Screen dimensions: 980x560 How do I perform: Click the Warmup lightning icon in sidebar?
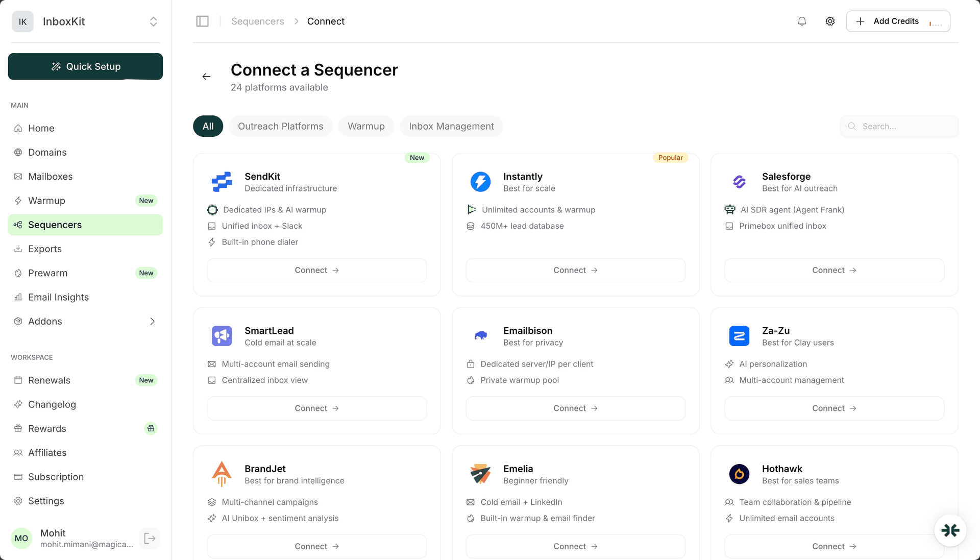[18, 200]
